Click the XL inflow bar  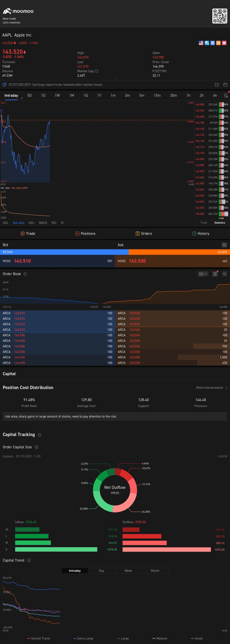27,530
